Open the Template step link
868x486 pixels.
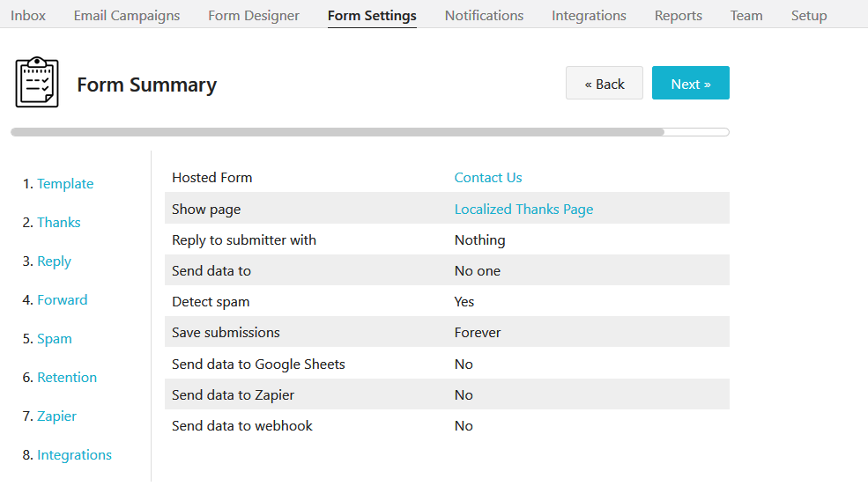pos(65,184)
